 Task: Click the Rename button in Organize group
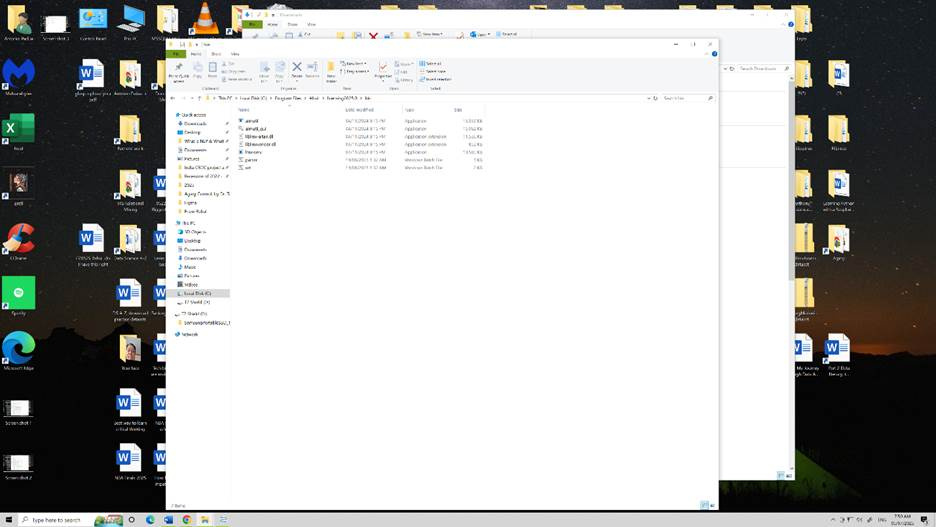point(312,70)
